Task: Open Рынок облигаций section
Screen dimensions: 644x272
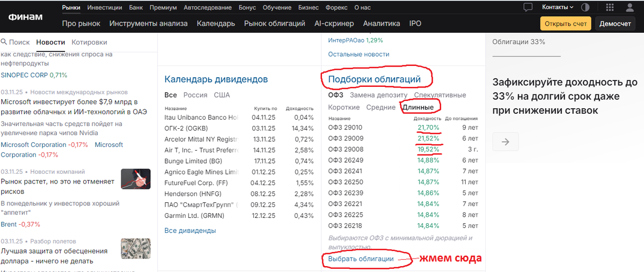Action: [x=275, y=24]
